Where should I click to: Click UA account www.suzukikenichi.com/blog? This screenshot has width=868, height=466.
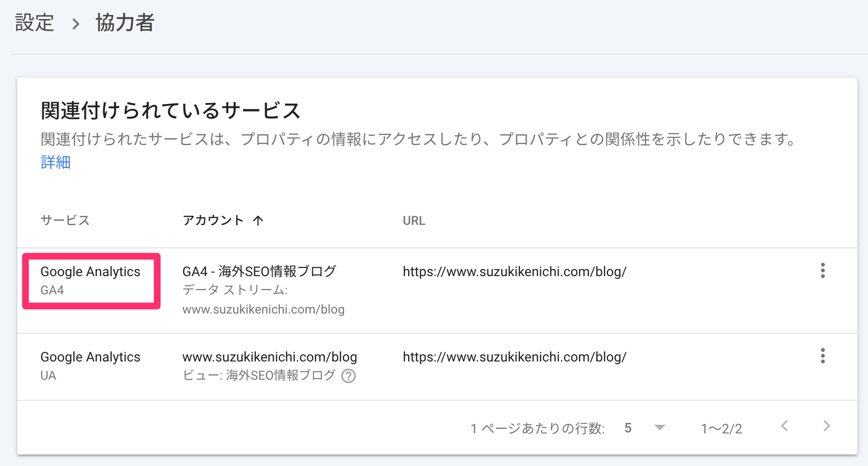pyautogui.click(x=270, y=357)
